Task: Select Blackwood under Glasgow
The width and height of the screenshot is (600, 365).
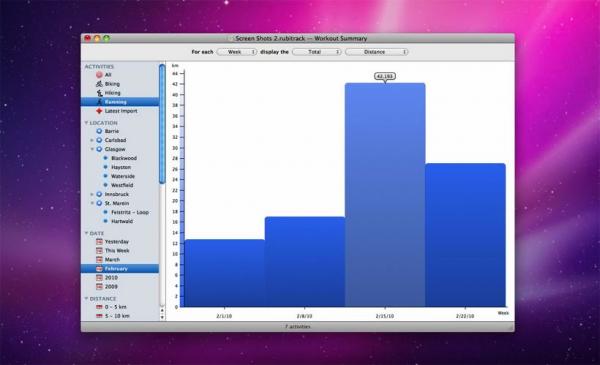Action: click(124, 158)
